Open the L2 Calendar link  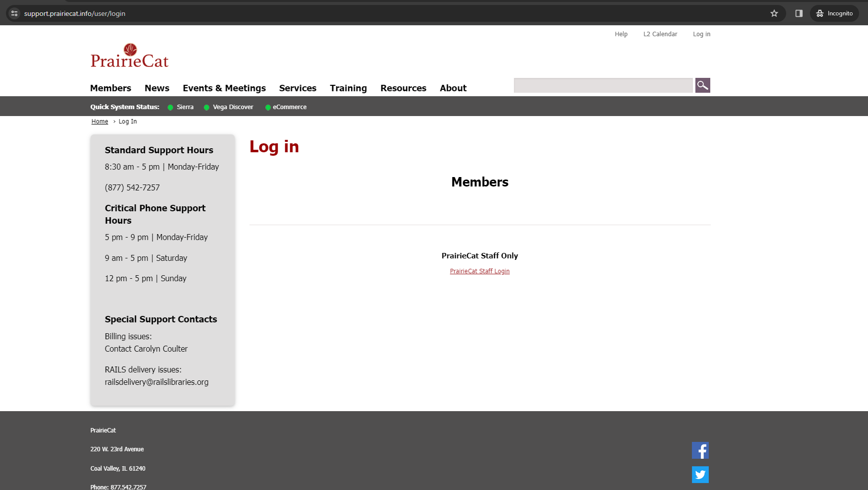point(660,34)
